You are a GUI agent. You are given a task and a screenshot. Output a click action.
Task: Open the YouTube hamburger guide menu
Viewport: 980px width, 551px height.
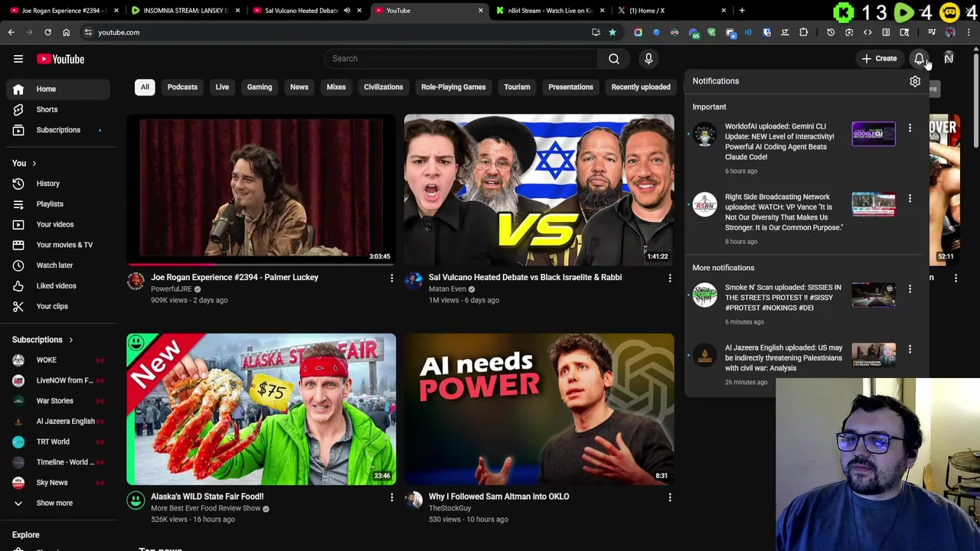point(18,59)
